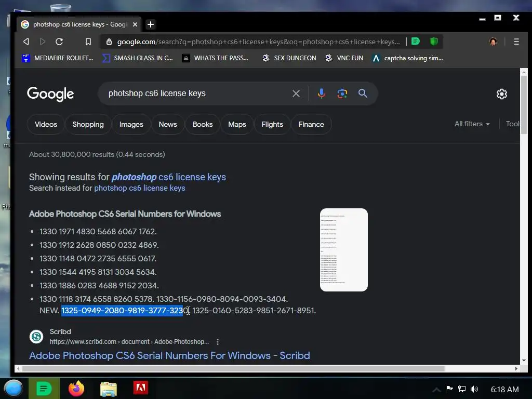
Task: Open SMASH GLASS IN C... bookmark
Action: pyautogui.click(x=138, y=58)
